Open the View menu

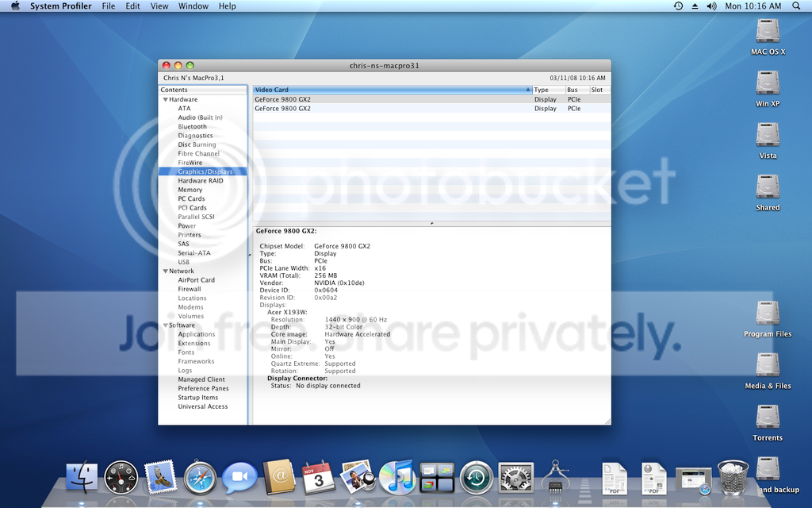pyautogui.click(x=159, y=6)
